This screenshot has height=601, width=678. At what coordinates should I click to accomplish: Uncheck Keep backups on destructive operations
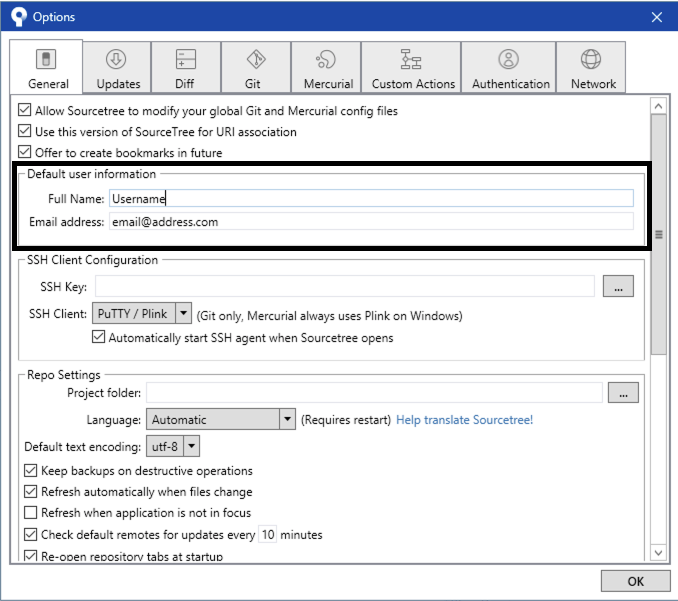click(x=30, y=470)
